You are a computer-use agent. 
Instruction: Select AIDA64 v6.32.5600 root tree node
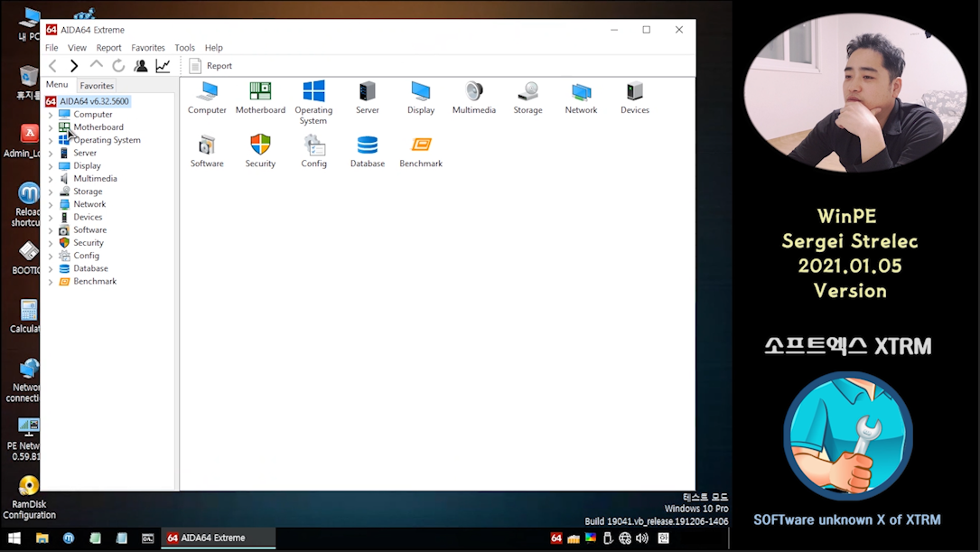point(94,101)
